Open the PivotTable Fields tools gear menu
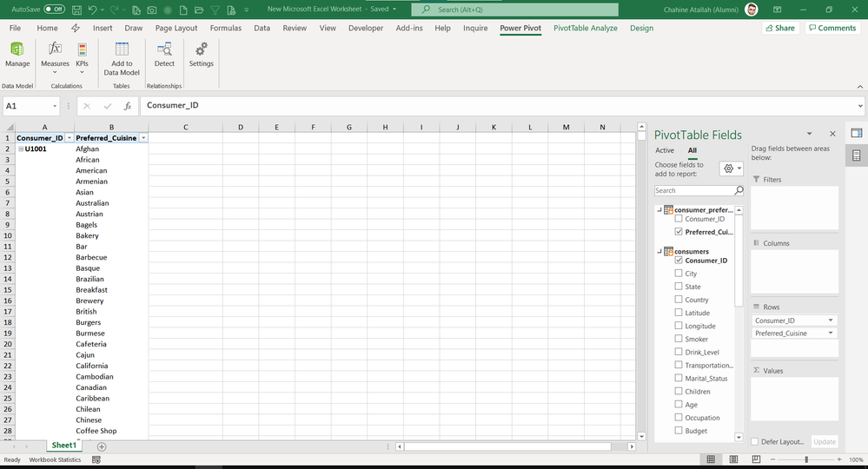The width and height of the screenshot is (868, 469). point(731,168)
